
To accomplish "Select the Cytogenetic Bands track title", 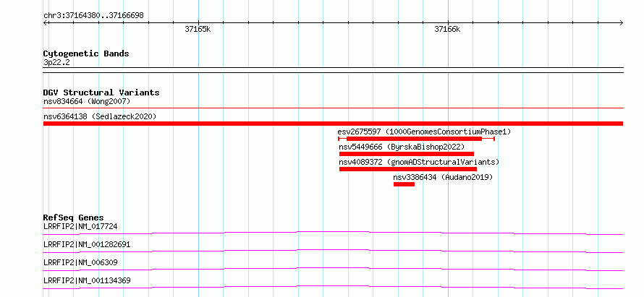I will [86, 53].
